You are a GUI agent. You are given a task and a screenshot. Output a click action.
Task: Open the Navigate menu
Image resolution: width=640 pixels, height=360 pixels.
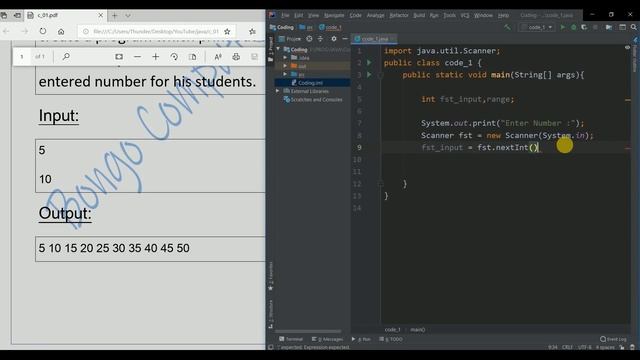334,15
